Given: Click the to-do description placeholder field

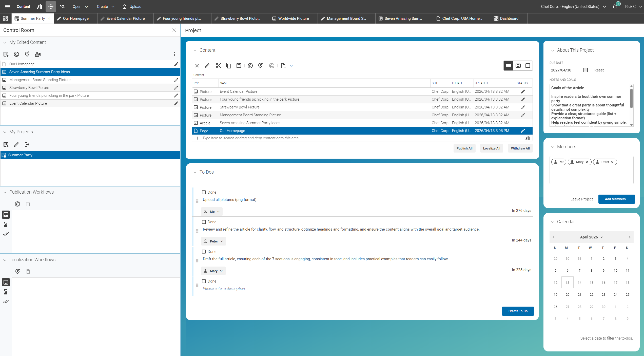Looking at the screenshot, I should point(224,289).
